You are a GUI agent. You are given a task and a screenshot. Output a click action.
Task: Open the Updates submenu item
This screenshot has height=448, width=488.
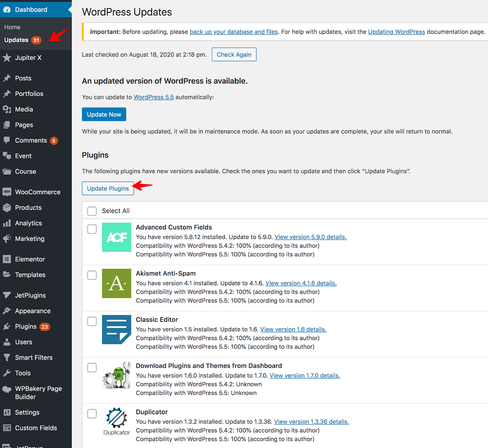pyautogui.click(x=16, y=40)
